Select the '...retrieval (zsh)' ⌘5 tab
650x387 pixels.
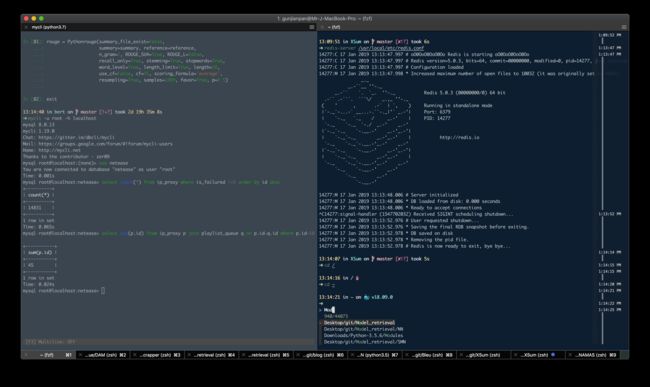[x=267, y=355]
